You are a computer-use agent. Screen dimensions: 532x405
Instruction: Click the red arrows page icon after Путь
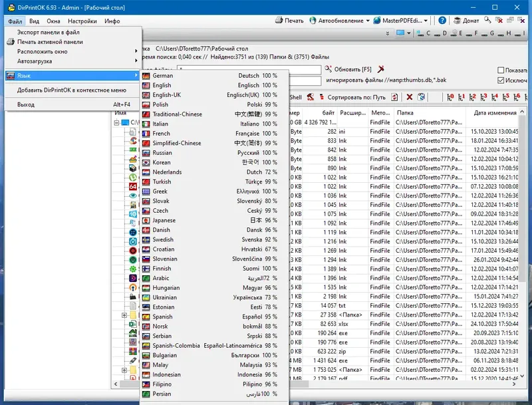pos(394,97)
